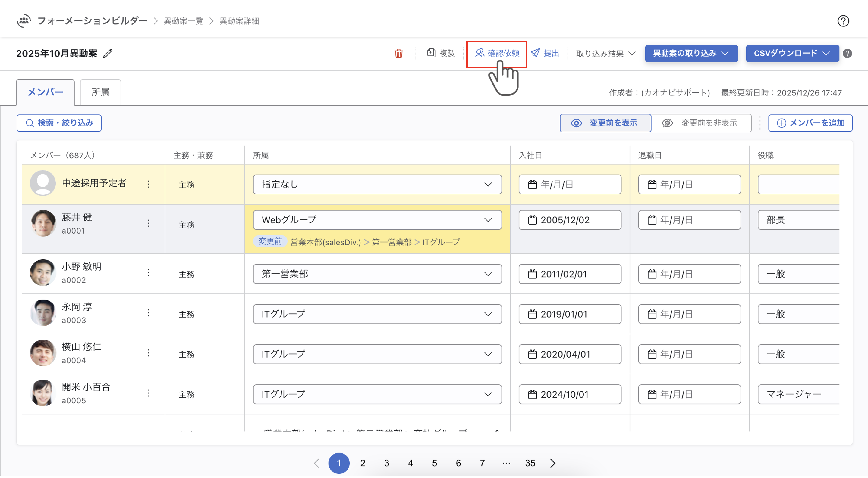Enable 変更前を表示 eye toggle
This screenshot has width=868, height=478.
[x=605, y=123]
